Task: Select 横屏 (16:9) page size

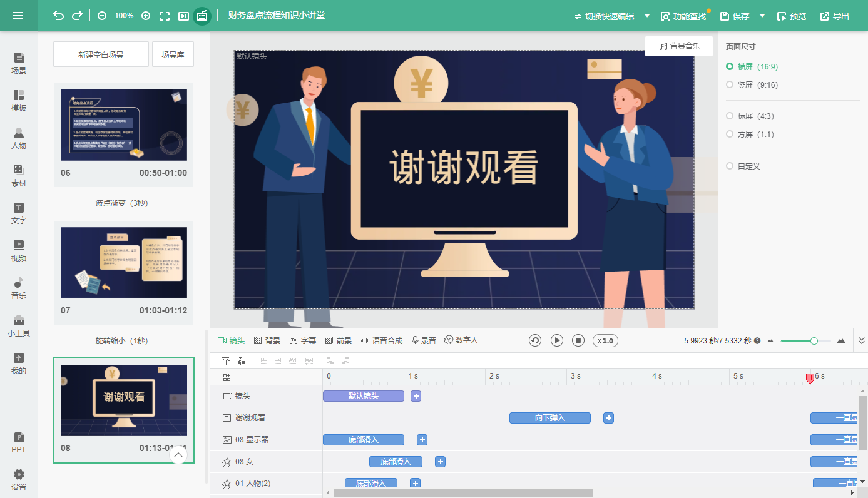Action: coord(752,66)
